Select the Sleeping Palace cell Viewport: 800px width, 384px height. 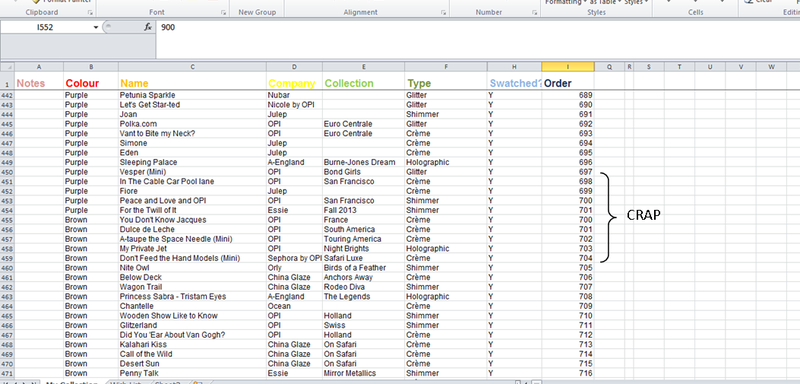coord(192,162)
